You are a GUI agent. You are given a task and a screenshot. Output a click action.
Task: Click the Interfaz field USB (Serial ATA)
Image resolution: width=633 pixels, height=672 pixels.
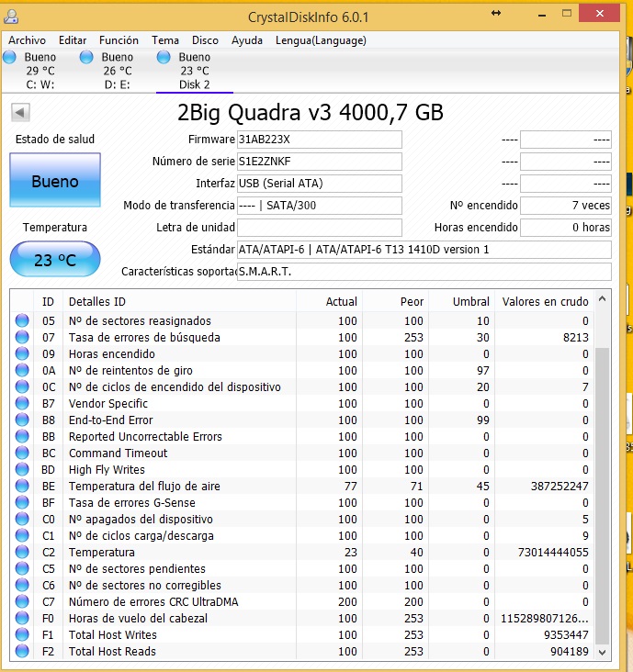pyautogui.click(x=320, y=184)
